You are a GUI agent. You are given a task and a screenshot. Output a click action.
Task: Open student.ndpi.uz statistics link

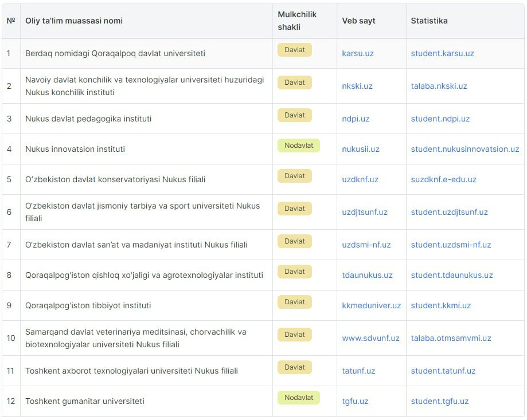point(440,119)
